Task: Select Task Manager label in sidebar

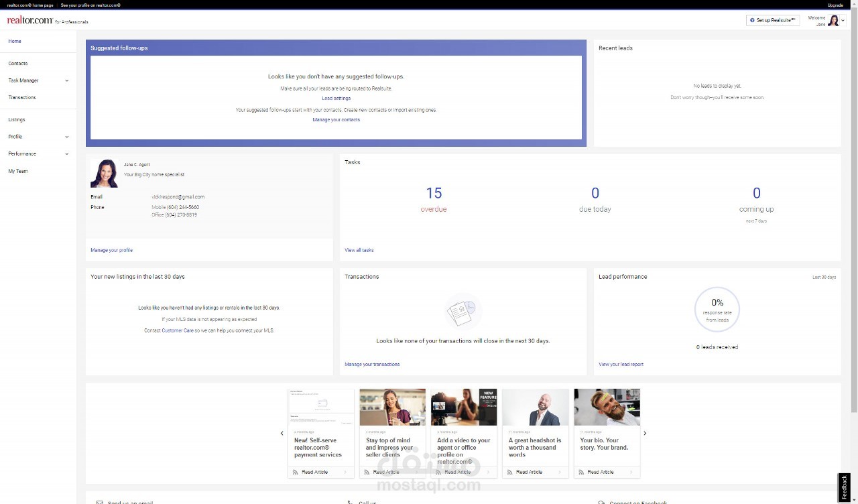Action: tap(23, 80)
